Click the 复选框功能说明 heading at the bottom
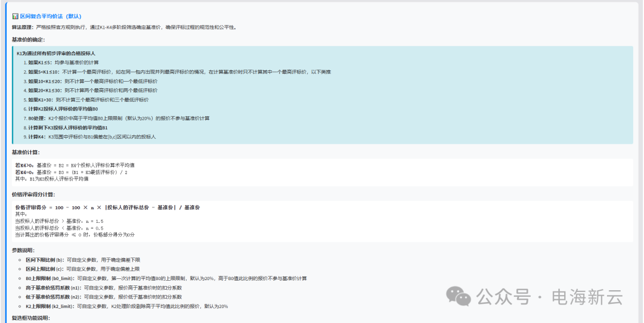644x323 pixels. (x=30, y=318)
